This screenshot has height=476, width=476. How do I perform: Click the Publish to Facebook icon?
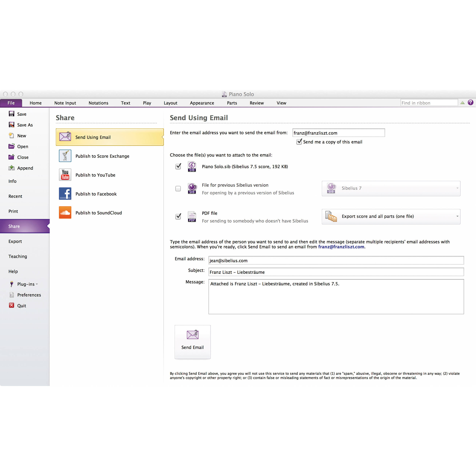[x=65, y=194]
